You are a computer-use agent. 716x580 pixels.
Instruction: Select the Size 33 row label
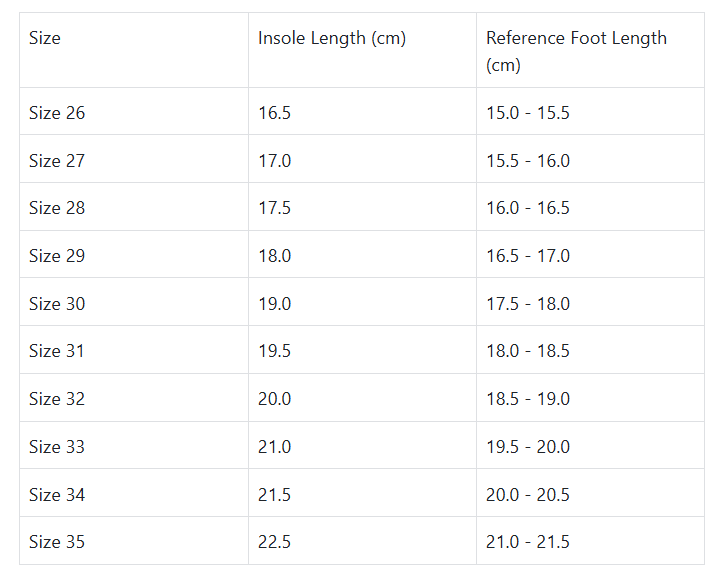pos(57,447)
